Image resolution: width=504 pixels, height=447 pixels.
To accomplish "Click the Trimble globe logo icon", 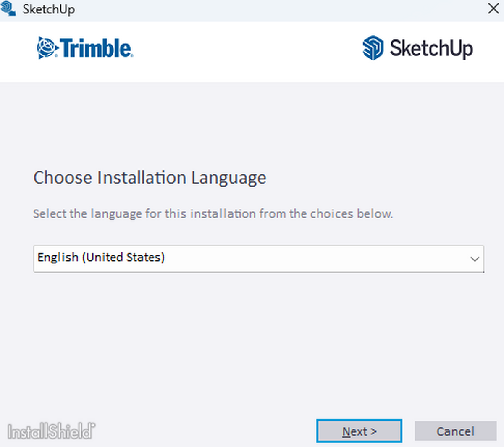I will click(47, 47).
